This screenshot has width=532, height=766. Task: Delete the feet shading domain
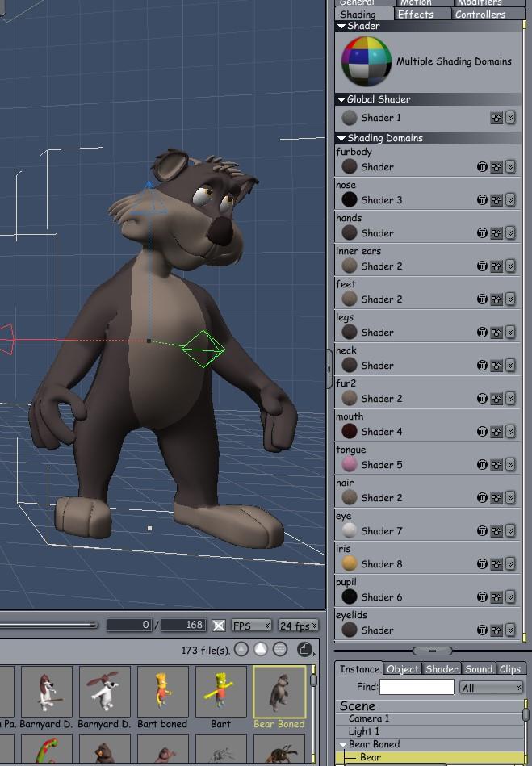(482, 299)
